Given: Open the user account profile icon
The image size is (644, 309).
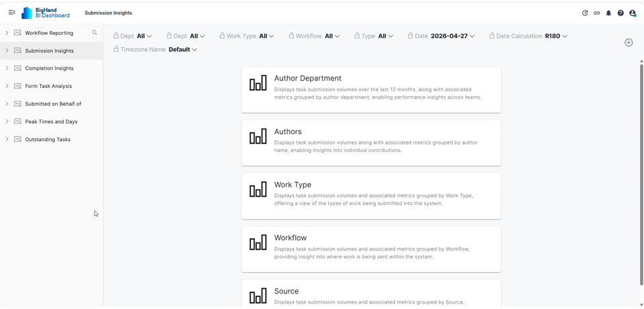Looking at the screenshot, I should click(633, 13).
